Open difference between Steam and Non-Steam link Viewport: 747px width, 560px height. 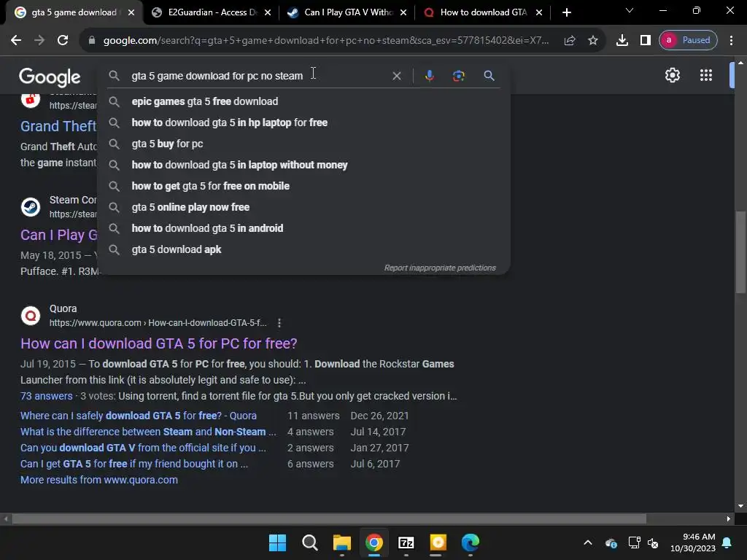point(148,432)
